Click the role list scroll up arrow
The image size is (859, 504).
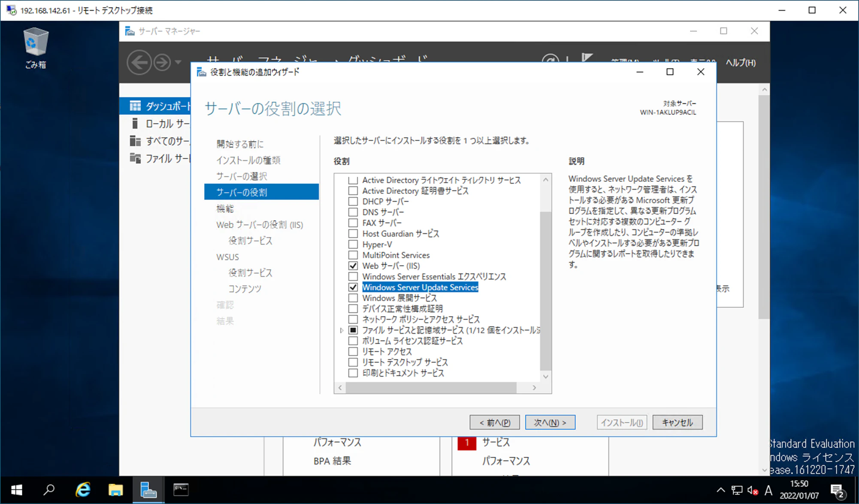point(545,180)
